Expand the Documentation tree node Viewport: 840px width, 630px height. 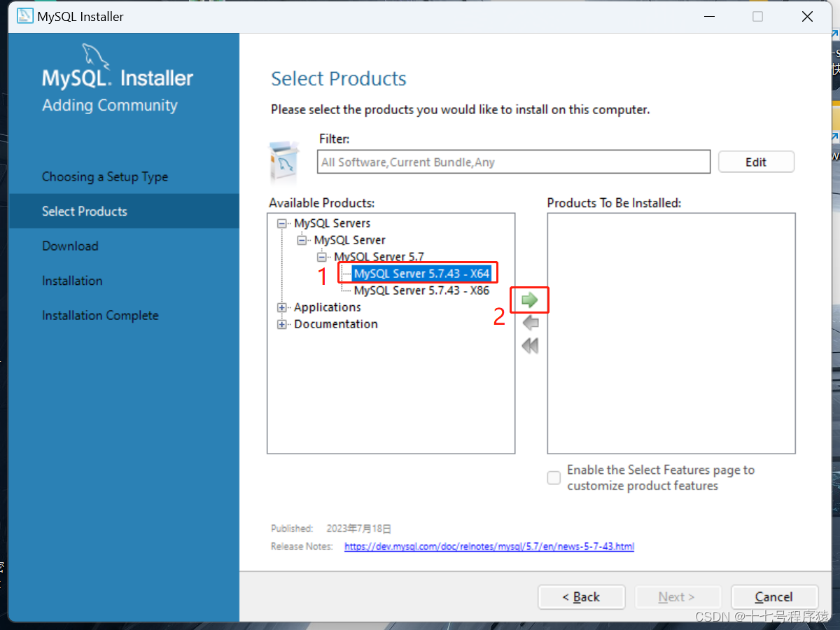282,324
